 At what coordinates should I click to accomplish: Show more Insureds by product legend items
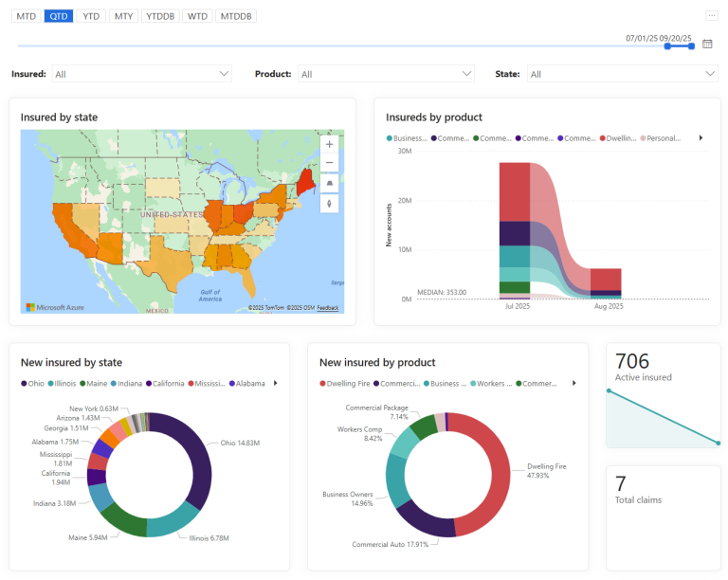point(701,137)
